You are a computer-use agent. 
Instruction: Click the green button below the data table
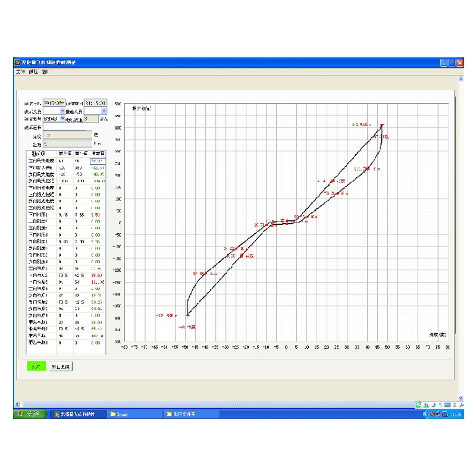36,367
